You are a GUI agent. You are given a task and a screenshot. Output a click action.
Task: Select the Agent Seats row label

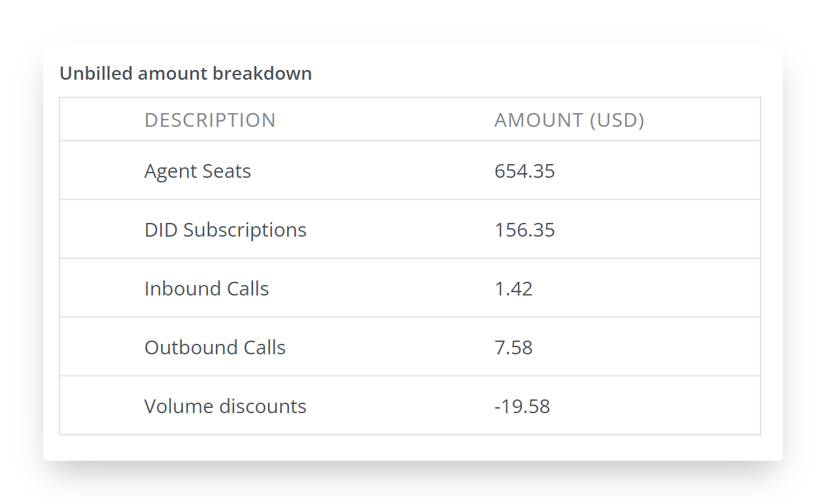[x=198, y=171]
